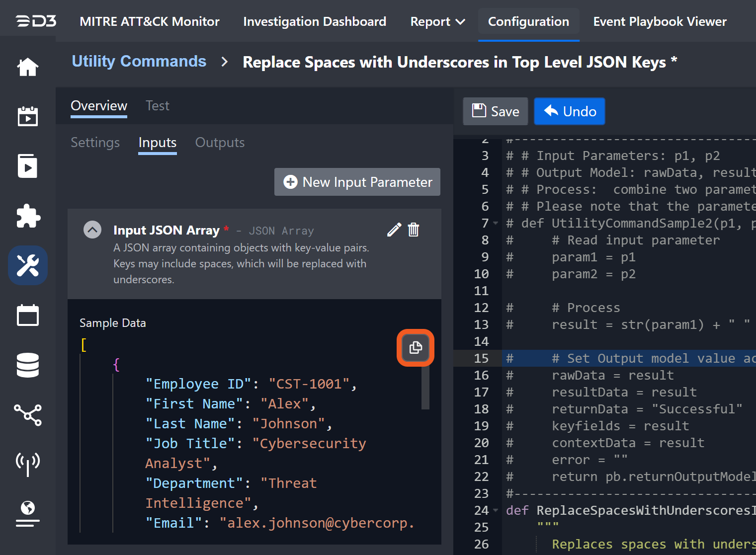Image resolution: width=756 pixels, height=555 pixels.
Task: Delete Input JSON Array with trash icon
Action: pyautogui.click(x=414, y=230)
